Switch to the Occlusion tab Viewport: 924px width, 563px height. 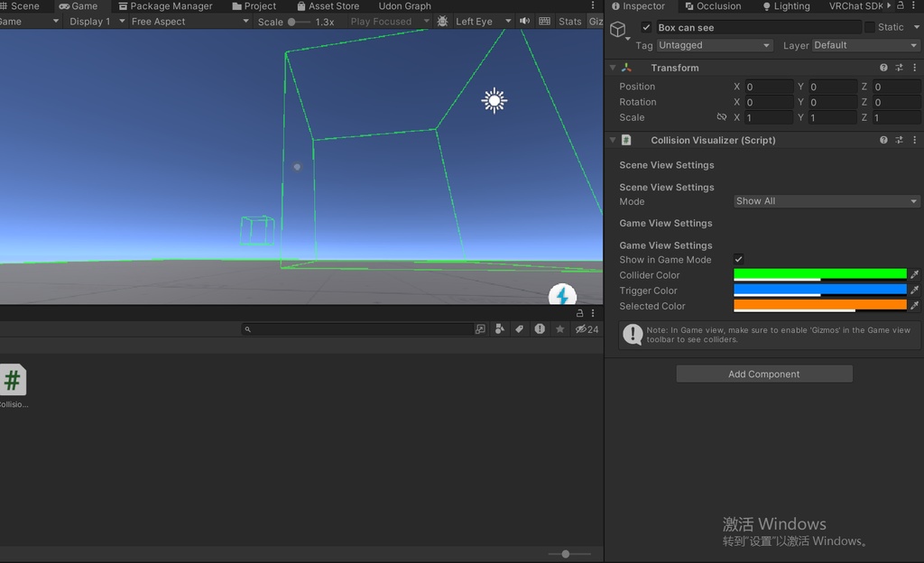[714, 6]
